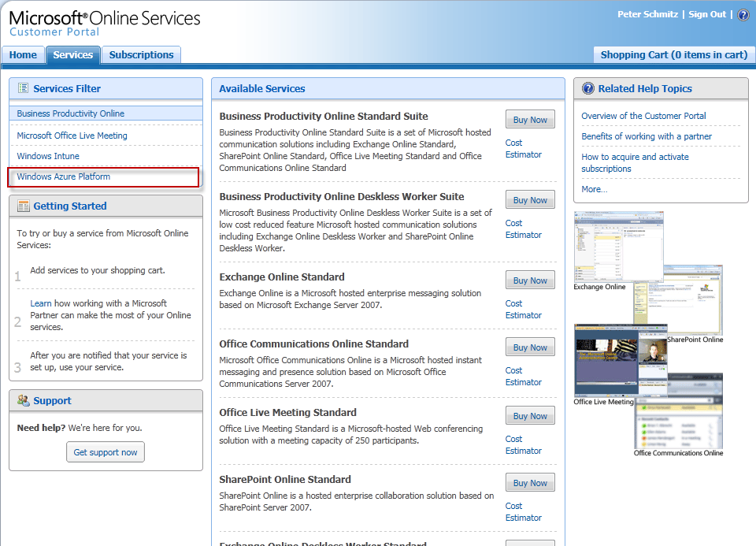Open Cost Estimator for SharePoint Online Standard
Viewport: 756px width, 546px height.
pyautogui.click(x=523, y=512)
